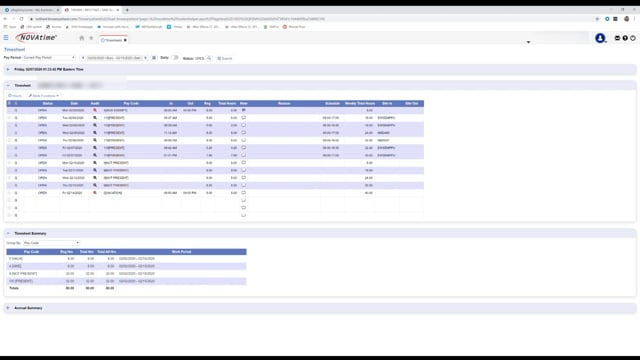The image size is (640, 360).
Task: Toggle the Daily switch
Action: [175, 58]
